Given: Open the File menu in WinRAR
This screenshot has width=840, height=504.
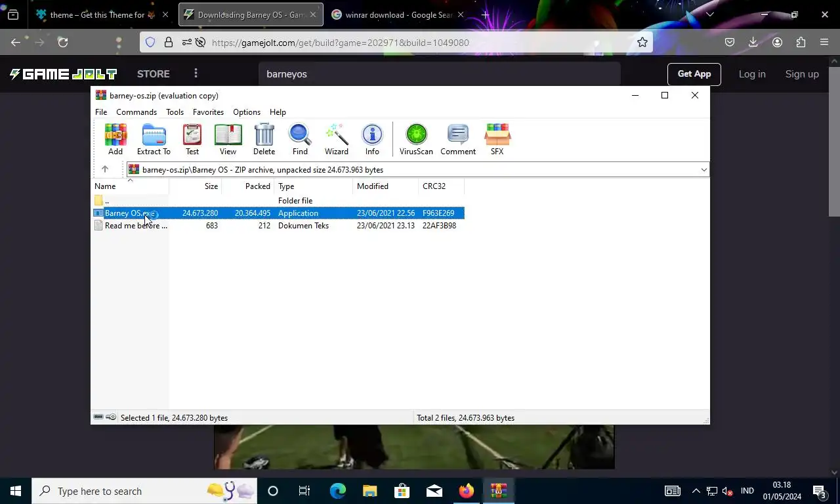Looking at the screenshot, I should click(101, 112).
